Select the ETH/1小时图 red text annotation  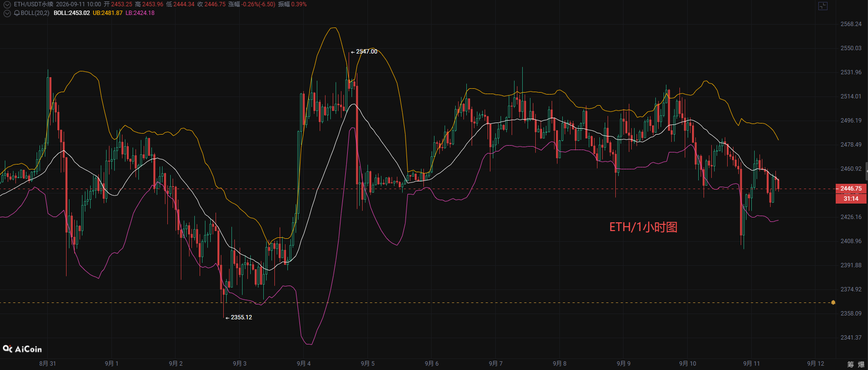tap(643, 227)
